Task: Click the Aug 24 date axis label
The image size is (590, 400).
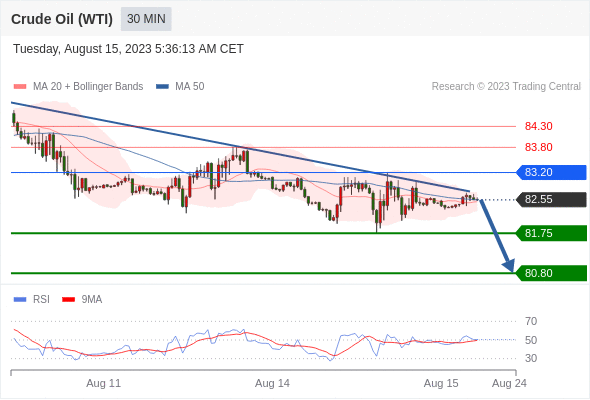Action: tap(509, 383)
